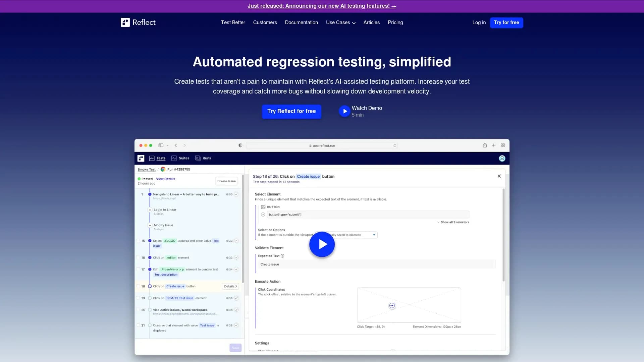Click the Smoke Test breadcrumb link
The width and height of the screenshot is (644, 362).
click(147, 170)
